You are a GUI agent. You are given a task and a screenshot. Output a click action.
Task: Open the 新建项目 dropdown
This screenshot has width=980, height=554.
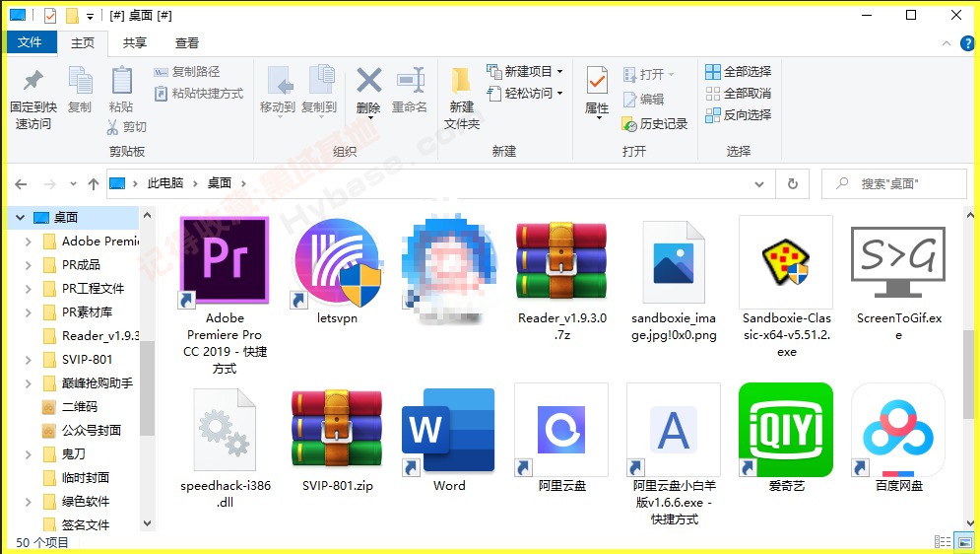(x=525, y=72)
